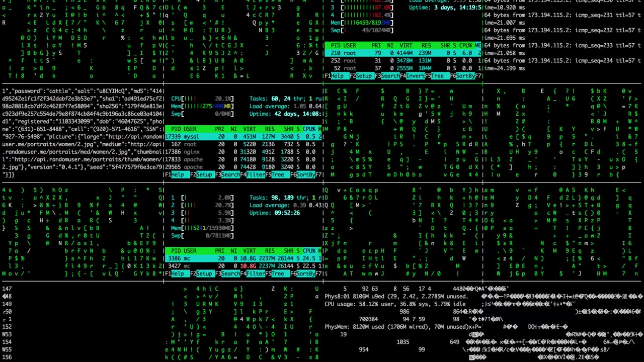Sort by CPU% column in mysql pane
Image resolution: width=644 pixels, height=362 pixels.
(x=308, y=129)
